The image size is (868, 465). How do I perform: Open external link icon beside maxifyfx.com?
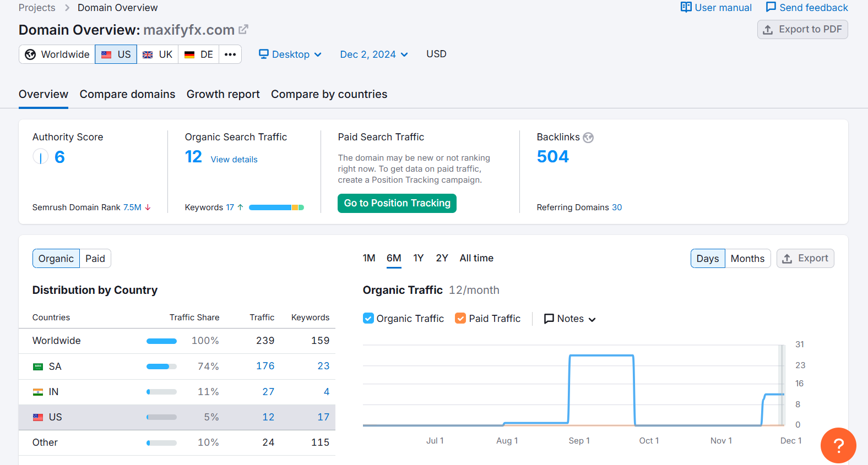point(243,29)
